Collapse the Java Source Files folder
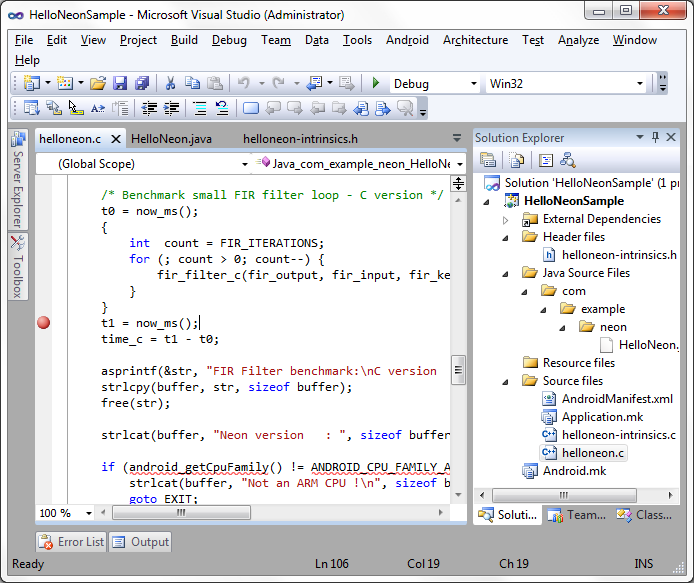Screen dimensions: 694x583 coord(506,273)
